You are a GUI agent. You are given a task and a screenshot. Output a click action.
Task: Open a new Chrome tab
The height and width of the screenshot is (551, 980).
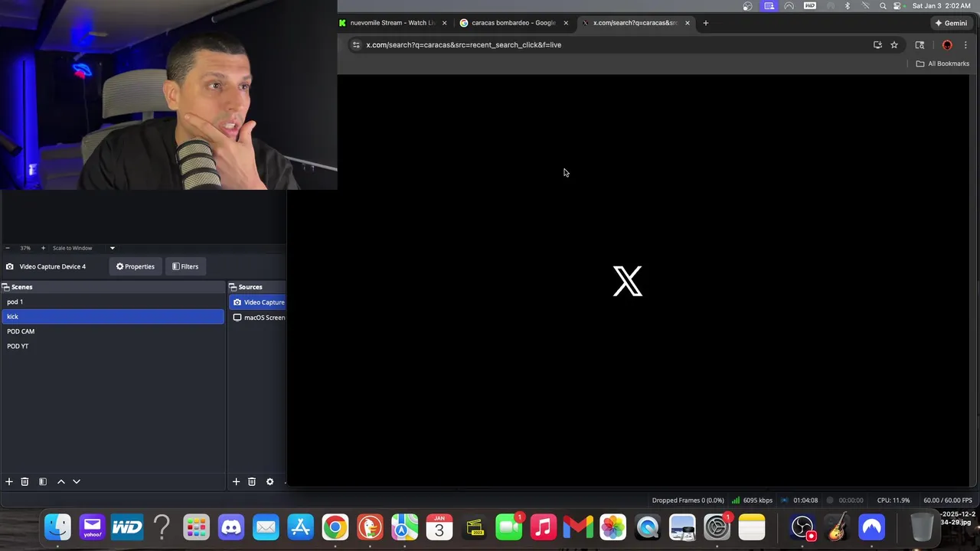(x=705, y=23)
